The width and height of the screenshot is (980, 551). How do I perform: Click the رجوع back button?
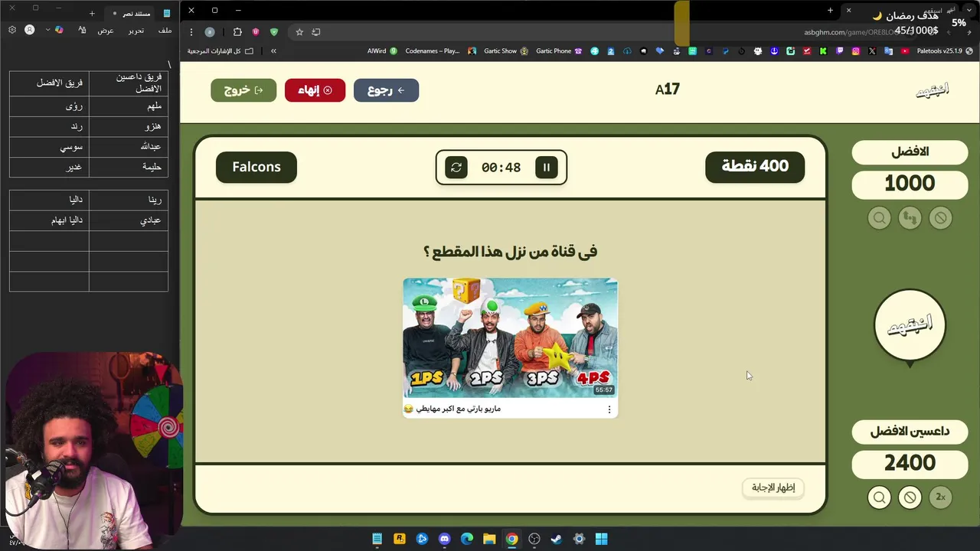tap(386, 90)
